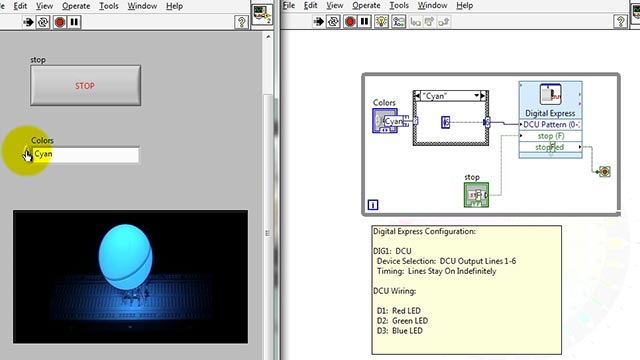
Task: Open the Colors ring control showing Cyan
Action: click(85, 154)
